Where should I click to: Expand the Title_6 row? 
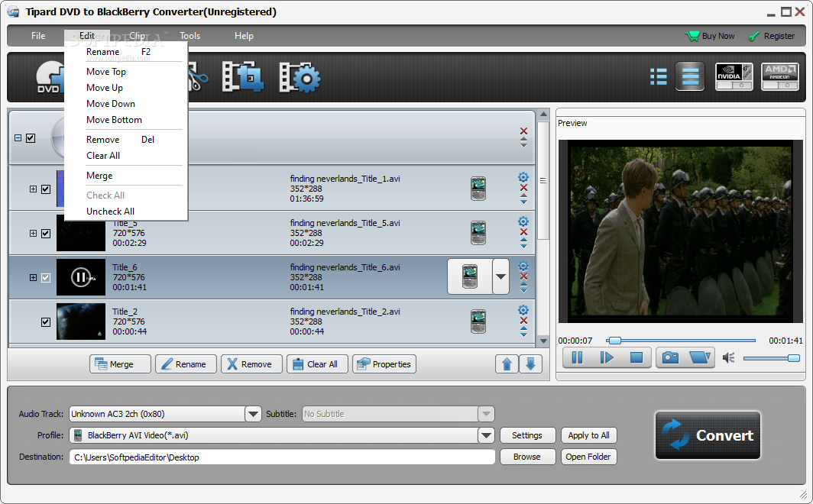pyautogui.click(x=33, y=278)
